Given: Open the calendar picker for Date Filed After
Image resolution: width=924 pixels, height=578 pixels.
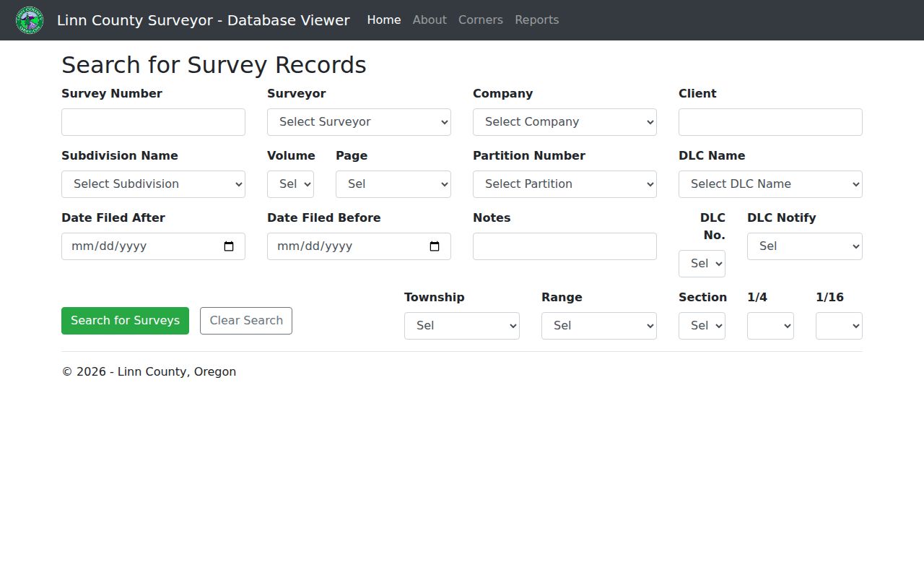Looking at the screenshot, I should (x=229, y=246).
